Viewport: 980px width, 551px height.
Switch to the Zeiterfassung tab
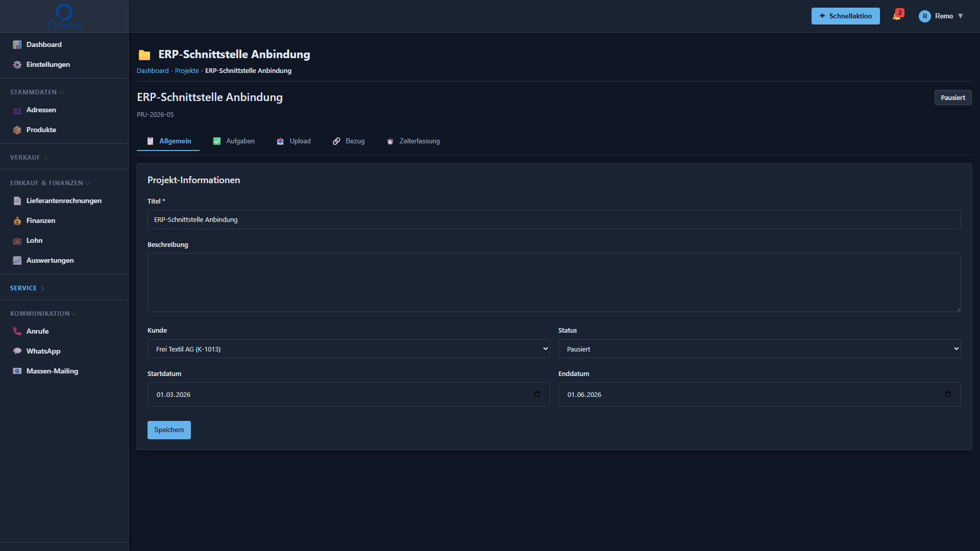click(413, 141)
